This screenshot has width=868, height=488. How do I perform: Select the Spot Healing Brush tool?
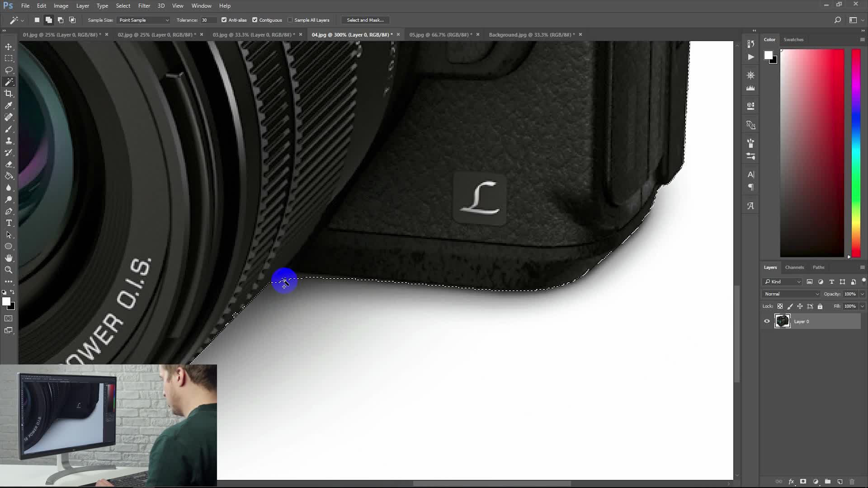(9, 117)
